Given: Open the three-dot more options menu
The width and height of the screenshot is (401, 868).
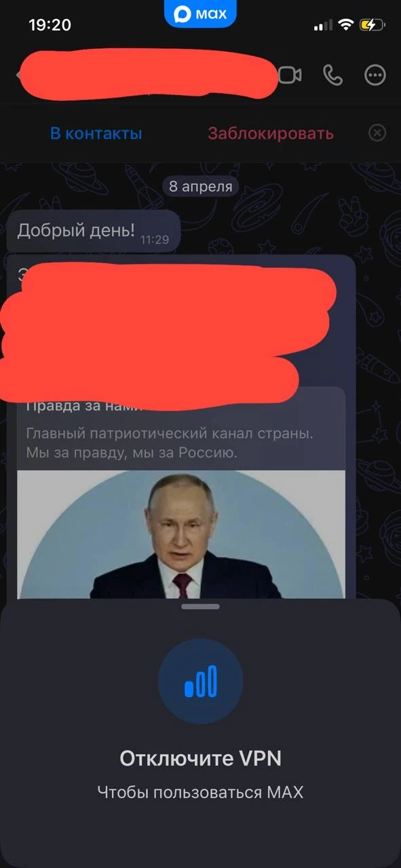Looking at the screenshot, I should click(375, 75).
